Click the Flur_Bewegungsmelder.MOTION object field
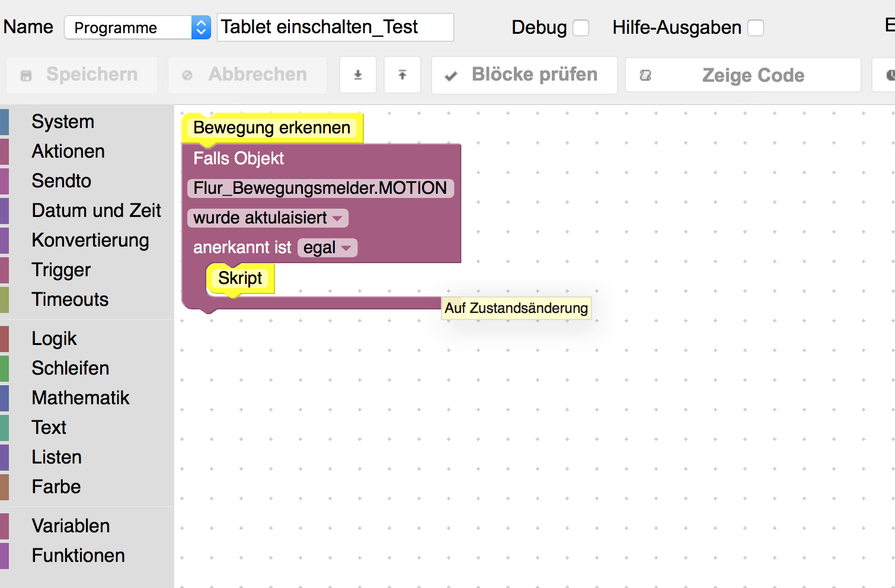The width and height of the screenshot is (895, 588). point(320,188)
